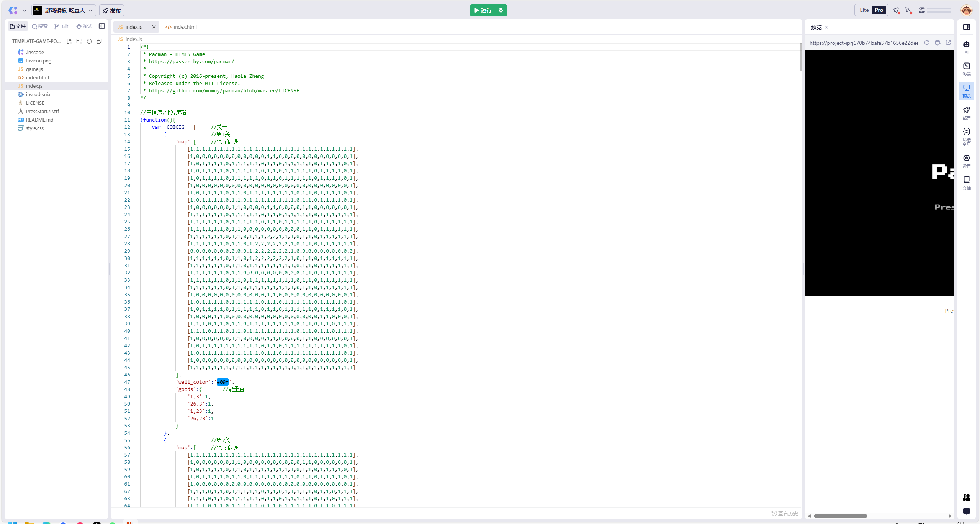Switch to the Git sidebar tab
The height and width of the screenshot is (524, 980).
[x=61, y=26]
